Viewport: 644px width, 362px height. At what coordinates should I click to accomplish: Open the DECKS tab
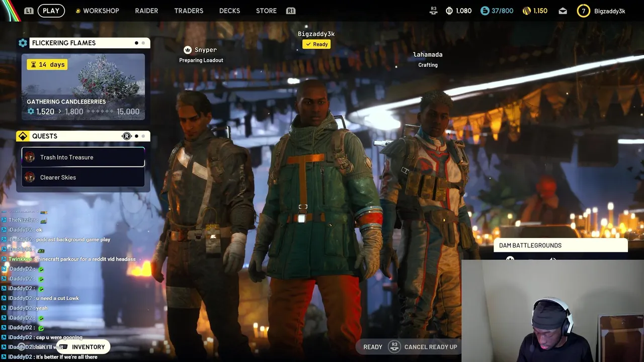(x=229, y=11)
